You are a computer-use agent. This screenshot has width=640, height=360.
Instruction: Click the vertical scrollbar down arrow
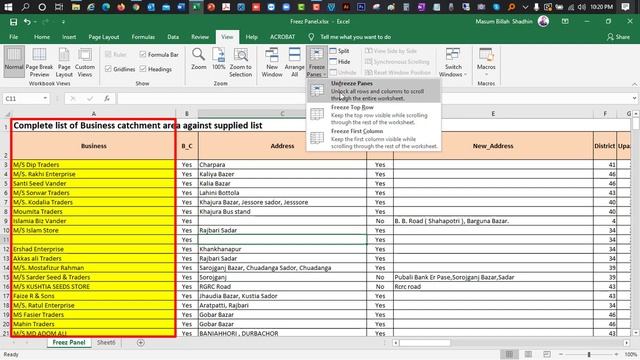636,333
